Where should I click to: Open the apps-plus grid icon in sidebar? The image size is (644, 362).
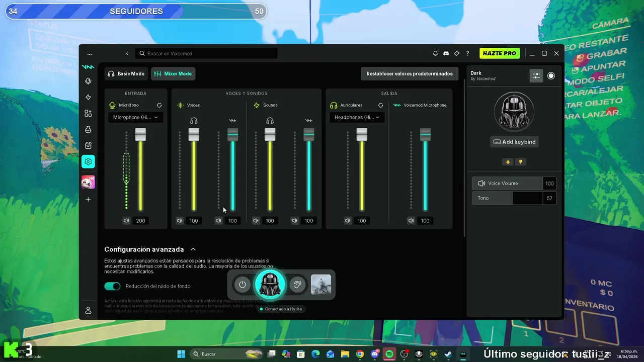pyautogui.click(x=88, y=114)
